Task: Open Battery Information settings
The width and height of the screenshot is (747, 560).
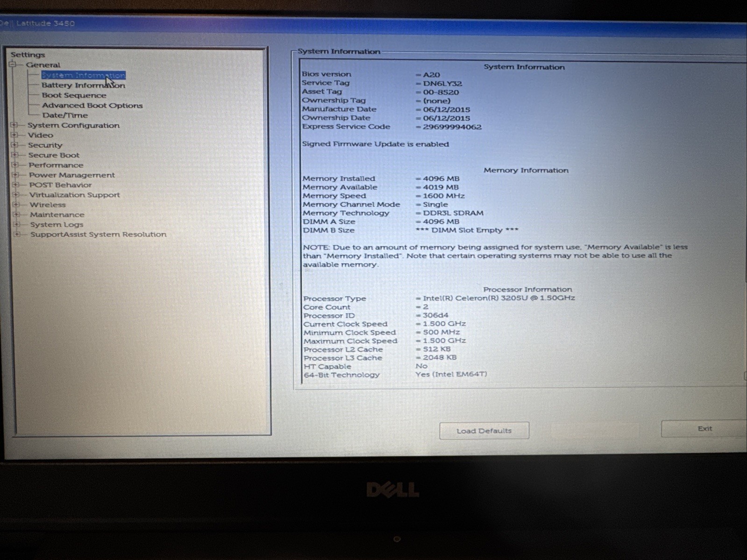Action: click(83, 85)
